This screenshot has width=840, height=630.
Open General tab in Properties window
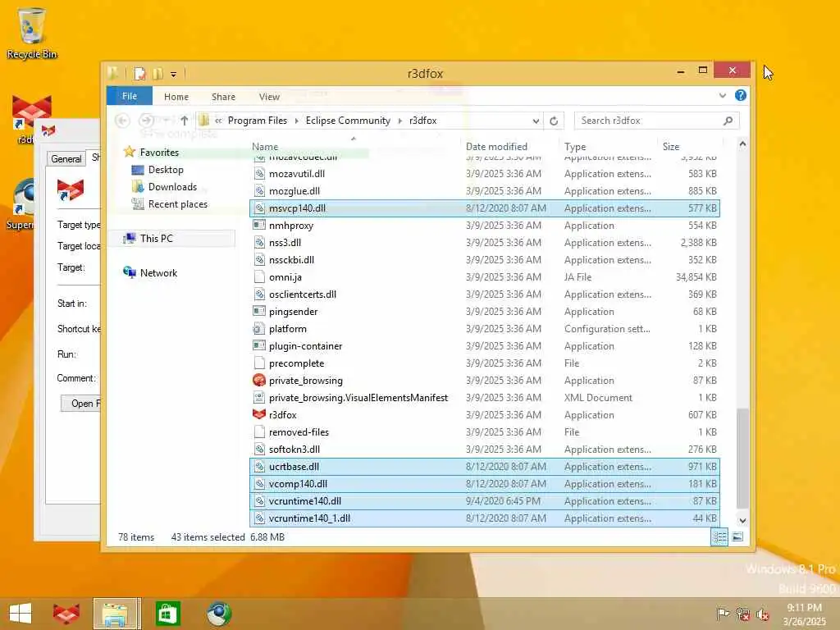tap(66, 158)
